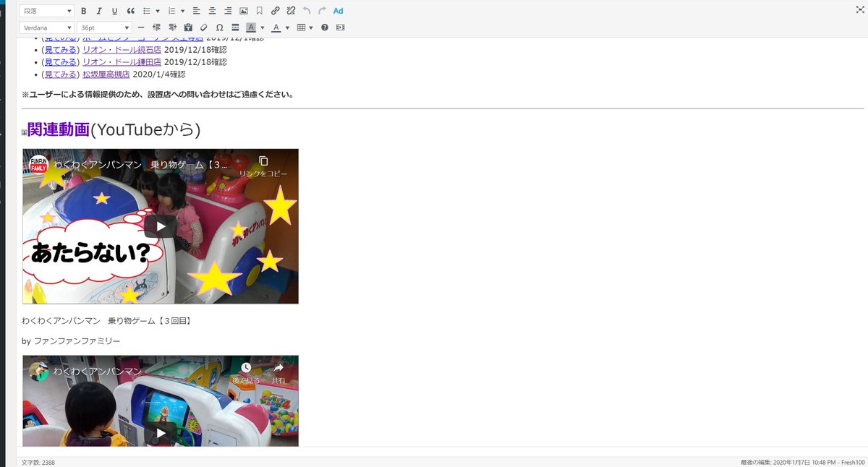Toggle italic formatting
The width and height of the screenshot is (868, 467).
[99, 11]
